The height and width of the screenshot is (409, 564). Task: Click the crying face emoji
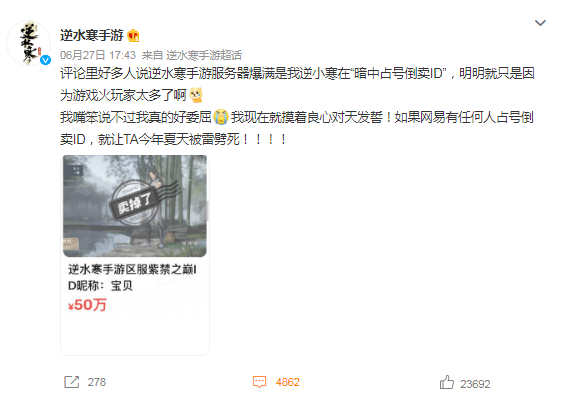221,117
